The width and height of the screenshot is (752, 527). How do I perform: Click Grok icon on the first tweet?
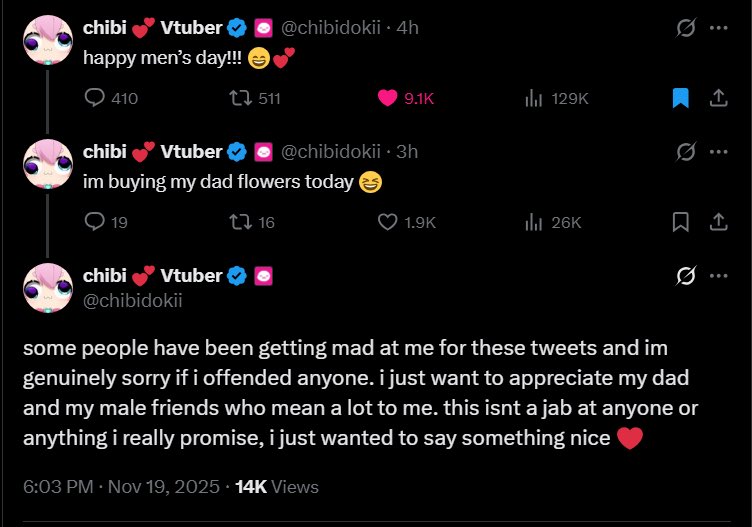click(686, 28)
